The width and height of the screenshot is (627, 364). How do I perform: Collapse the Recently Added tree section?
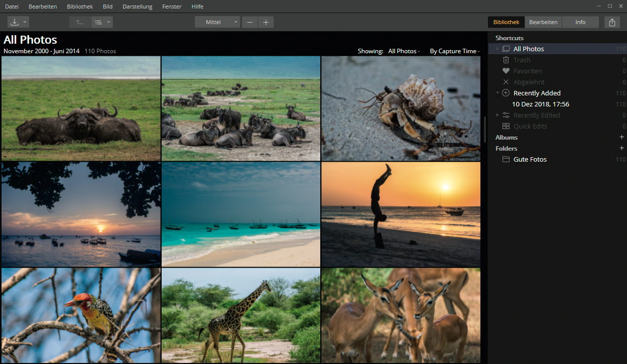[497, 93]
